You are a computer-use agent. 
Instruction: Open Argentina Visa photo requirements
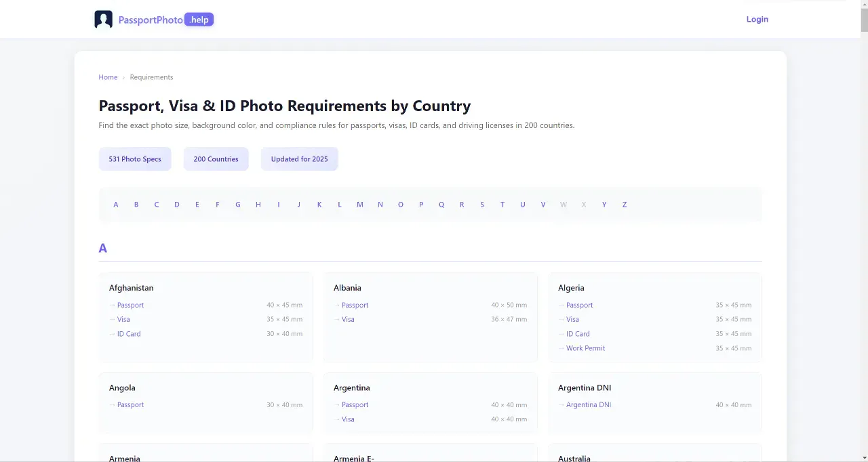(348, 419)
